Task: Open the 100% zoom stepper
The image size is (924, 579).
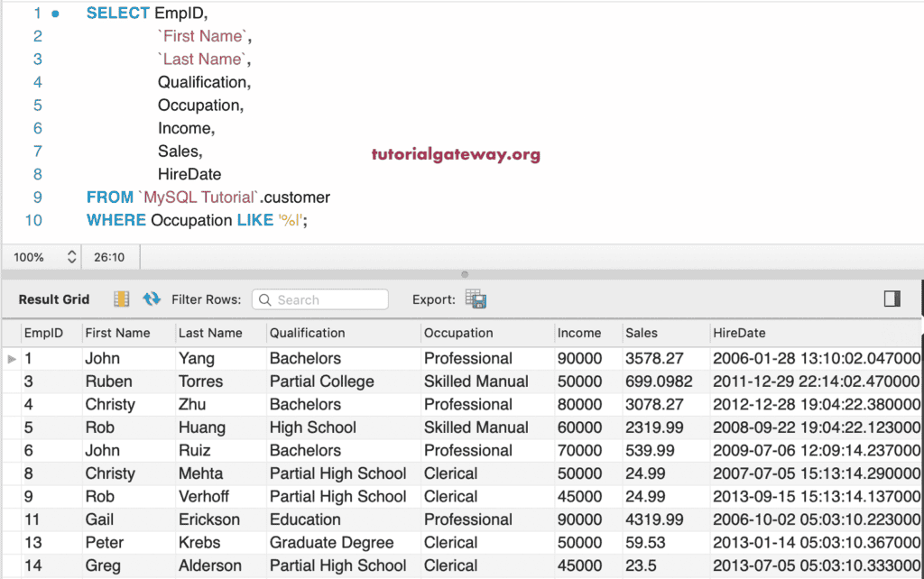Action: (71, 257)
